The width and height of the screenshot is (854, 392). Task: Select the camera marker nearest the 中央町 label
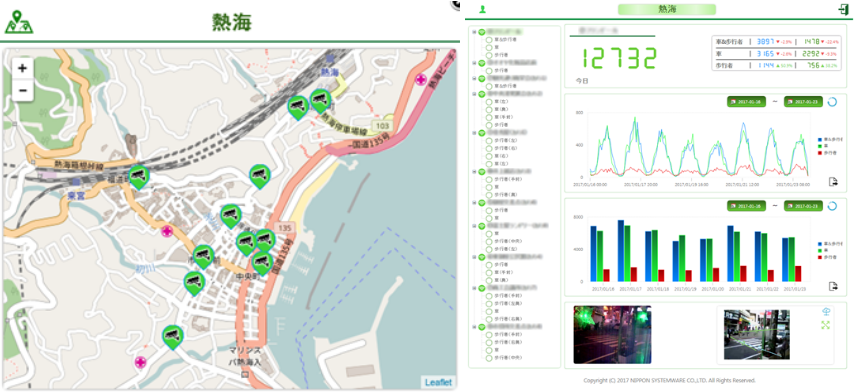263,263
